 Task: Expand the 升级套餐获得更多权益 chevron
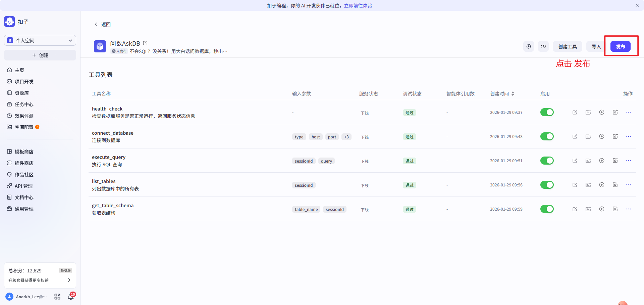tap(69, 280)
